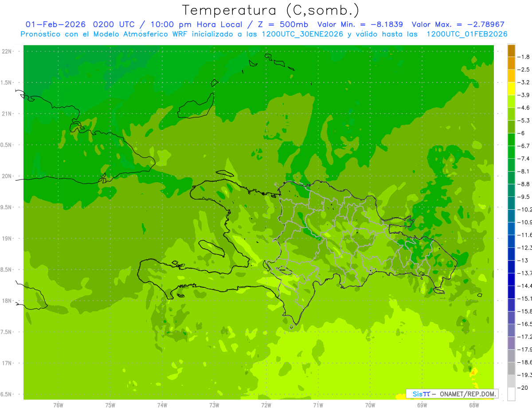Select the '01-Feb-2026' date text
Screen dimensions: 532x411
point(56,24)
